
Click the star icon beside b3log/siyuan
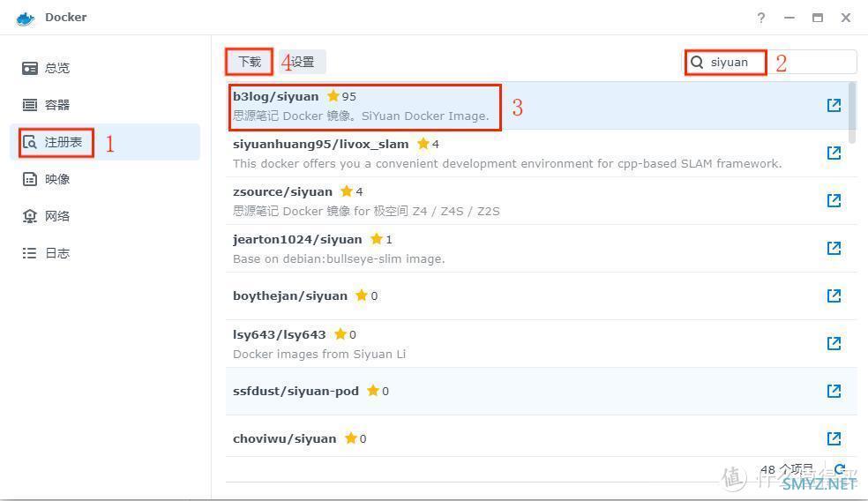pyautogui.click(x=333, y=96)
